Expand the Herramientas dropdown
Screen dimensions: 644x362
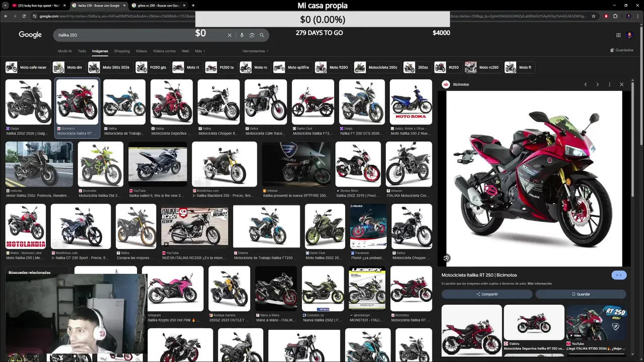255,51
